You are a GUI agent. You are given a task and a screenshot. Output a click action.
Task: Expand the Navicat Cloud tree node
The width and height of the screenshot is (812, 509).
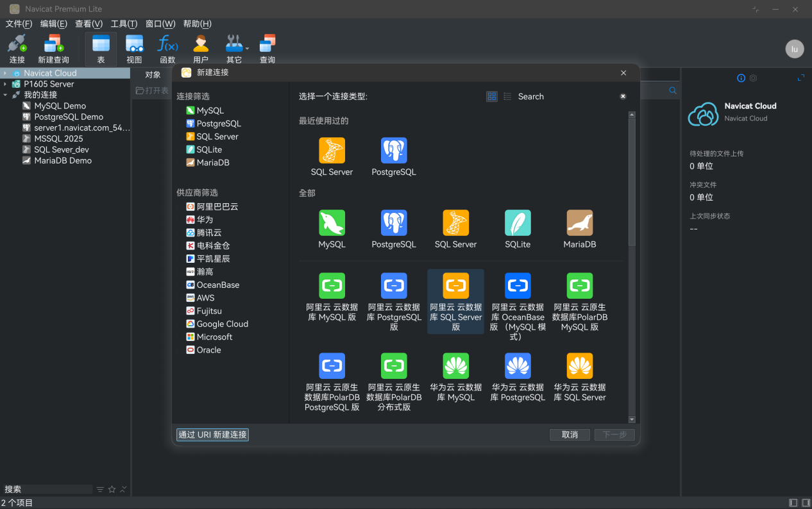5,73
